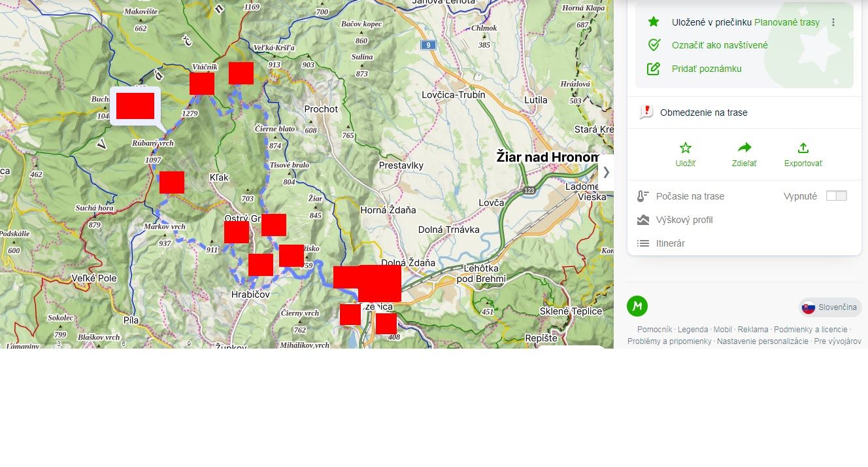Open the Planované trasy folder link
This screenshot has width=868, height=467.
tap(787, 22)
